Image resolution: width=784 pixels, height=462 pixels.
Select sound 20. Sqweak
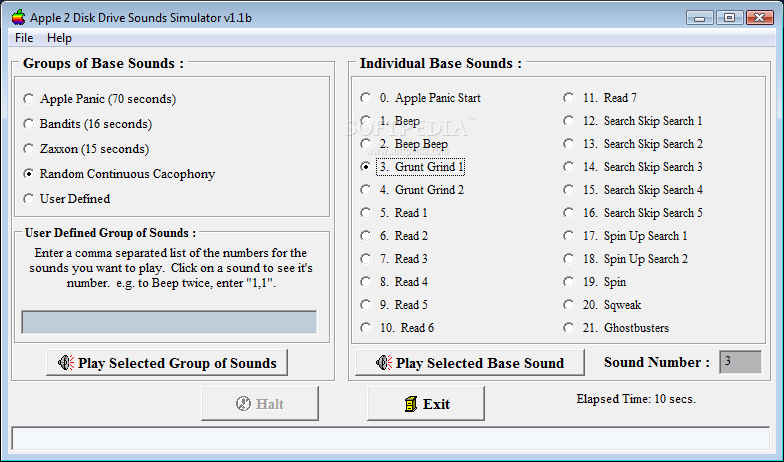[602, 305]
